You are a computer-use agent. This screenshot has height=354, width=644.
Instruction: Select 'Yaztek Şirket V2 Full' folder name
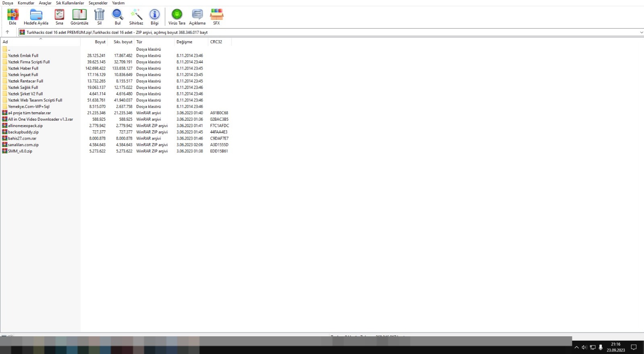[25, 94]
